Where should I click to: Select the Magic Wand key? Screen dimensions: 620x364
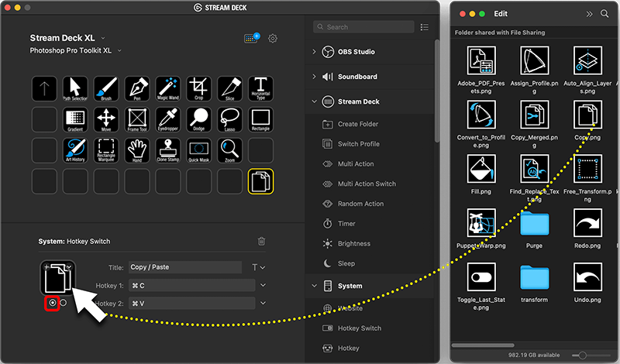coord(168,88)
